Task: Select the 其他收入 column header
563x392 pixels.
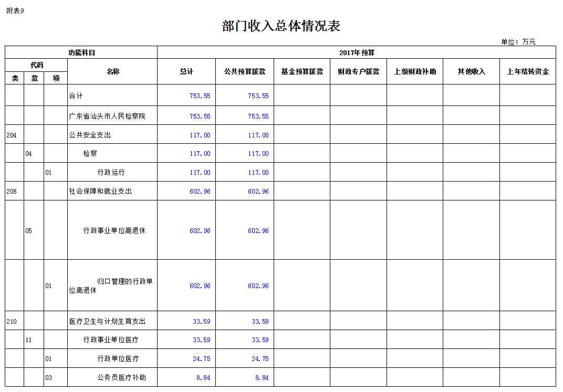Action: point(471,71)
